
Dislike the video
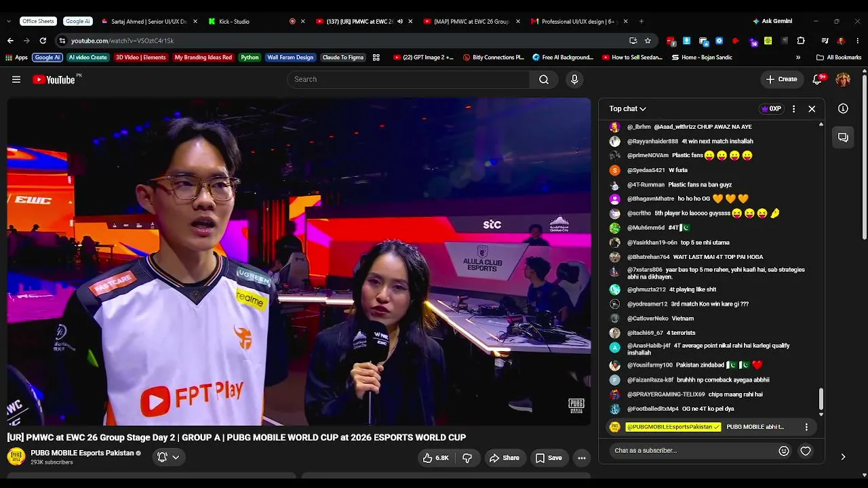[x=467, y=458]
